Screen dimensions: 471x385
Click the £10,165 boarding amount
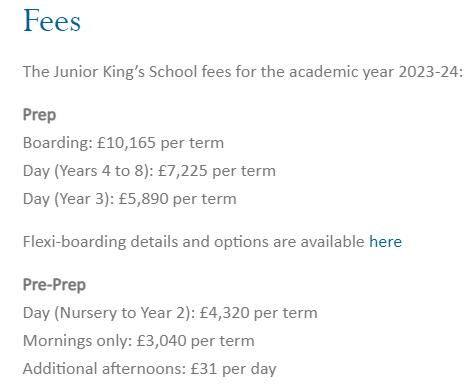click(126, 143)
